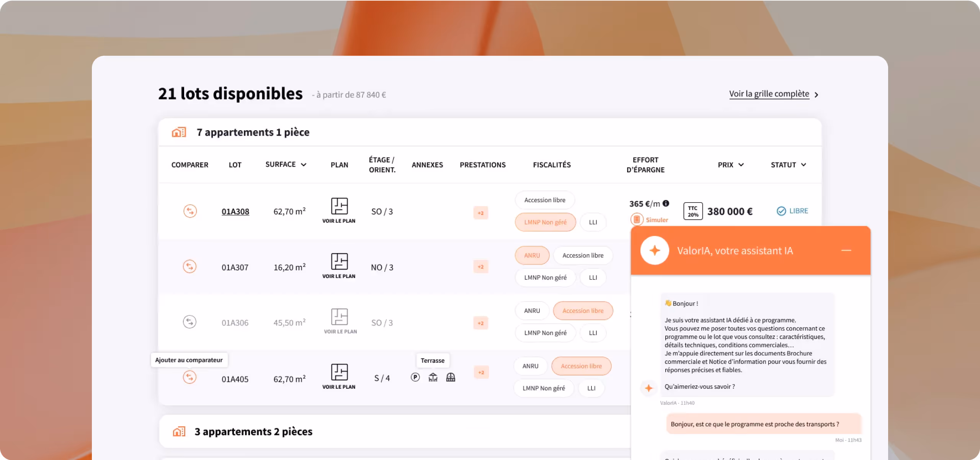Viewport: 980px width, 460px height.
Task: Open the 3 appartements 2 pièces section
Action: click(253, 432)
